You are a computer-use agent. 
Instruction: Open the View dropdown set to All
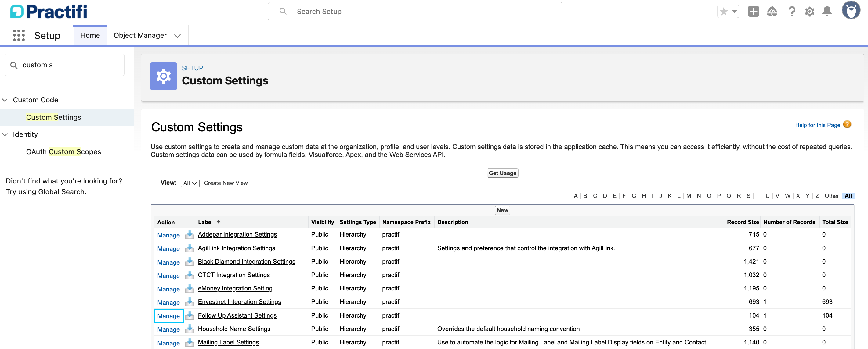(x=190, y=183)
